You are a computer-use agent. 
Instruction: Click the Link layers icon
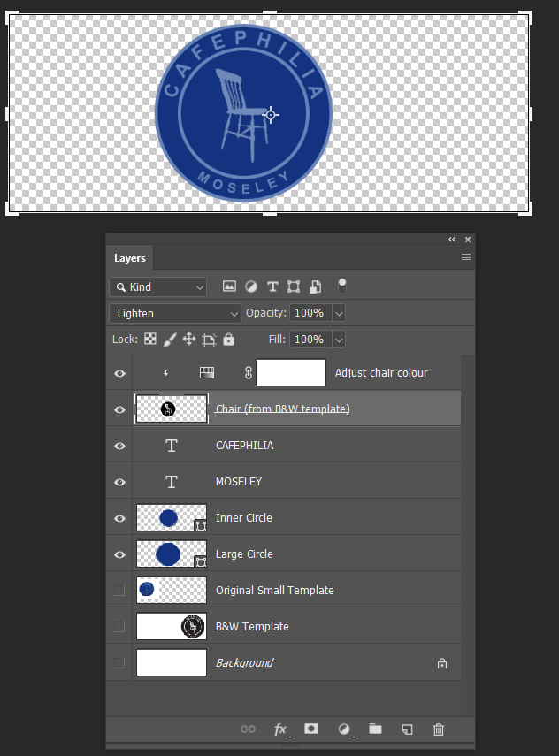click(x=248, y=729)
